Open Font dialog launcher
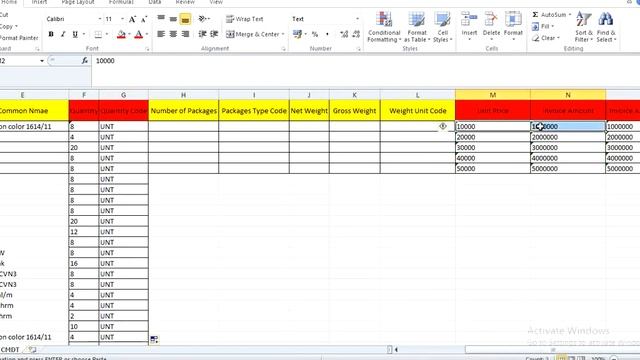 pos(147,49)
